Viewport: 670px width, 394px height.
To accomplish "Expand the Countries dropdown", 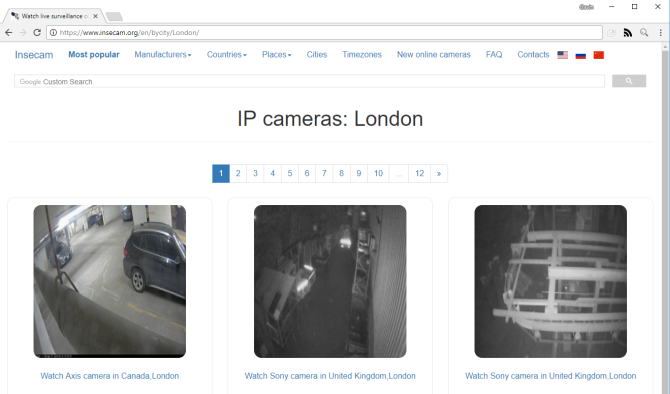I will (x=226, y=55).
